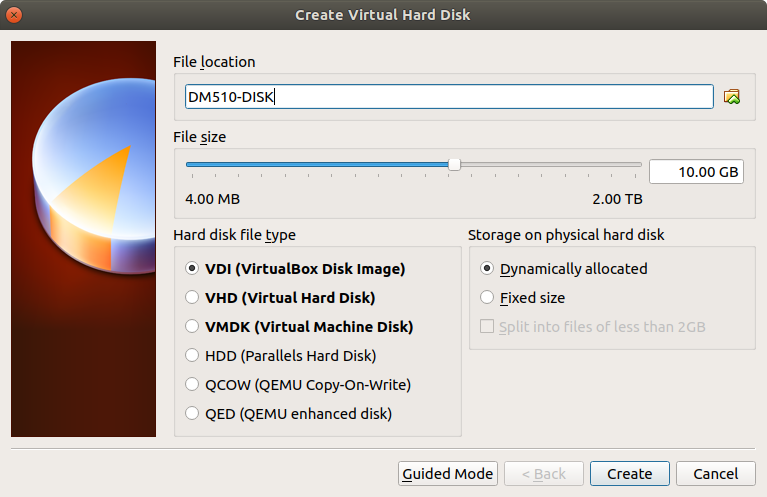Pick QED (QEMU enhanced disk) format

[x=289, y=414]
